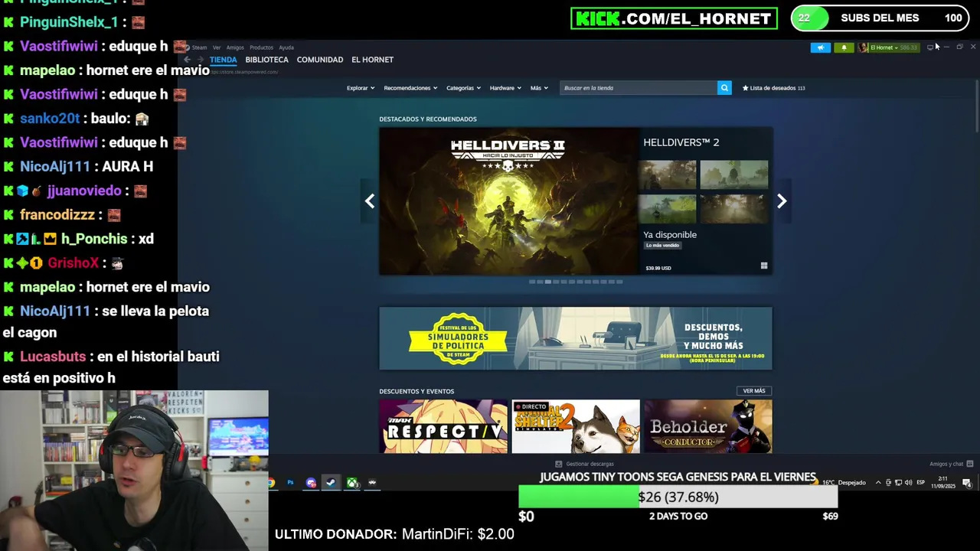Open the Beholder Conductor capsule

[708, 426]
